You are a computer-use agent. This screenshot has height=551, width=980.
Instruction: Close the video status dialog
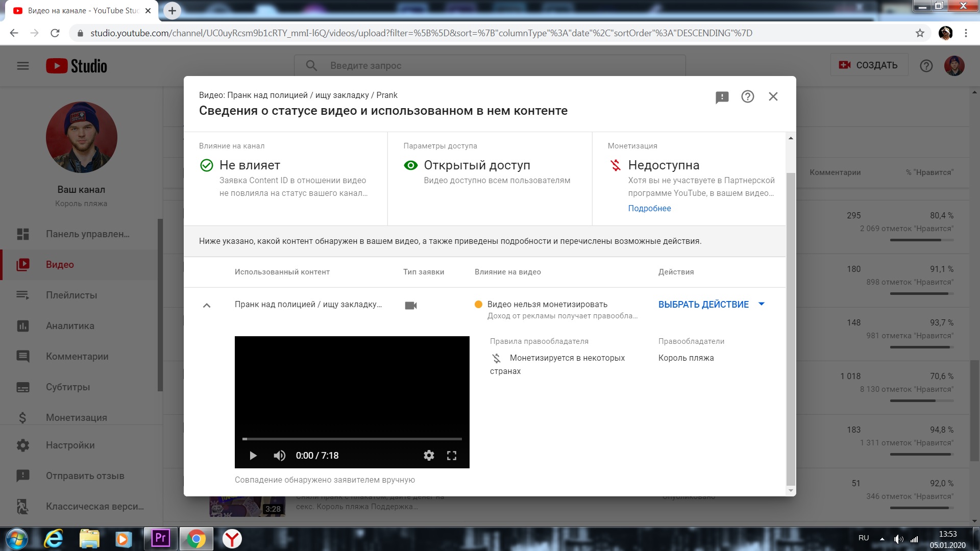[x=773, y=96]
